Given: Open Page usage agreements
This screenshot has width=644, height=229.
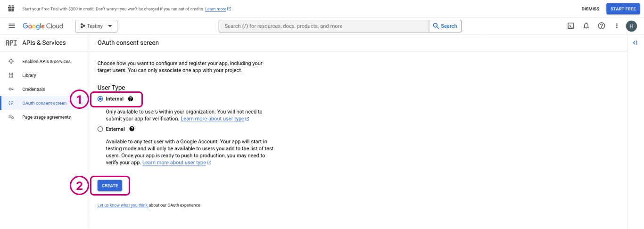Looking at the screenshot, I should coord(46,117).
